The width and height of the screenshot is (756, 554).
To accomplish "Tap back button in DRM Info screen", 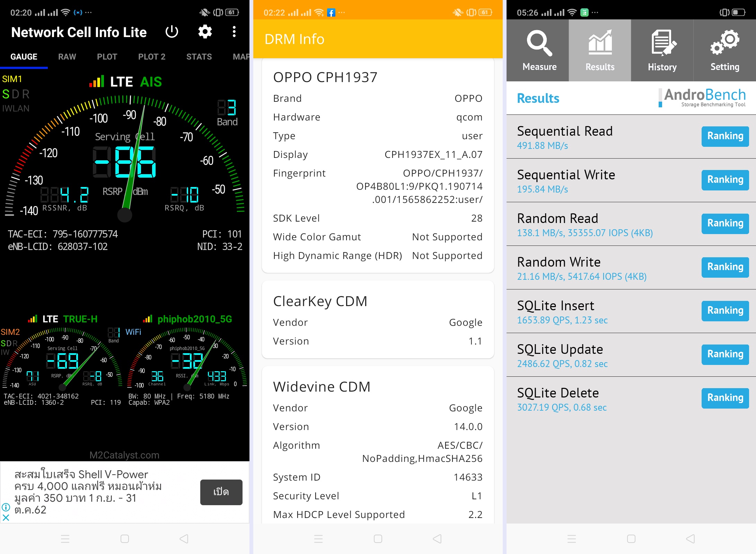I will [437, 539].
